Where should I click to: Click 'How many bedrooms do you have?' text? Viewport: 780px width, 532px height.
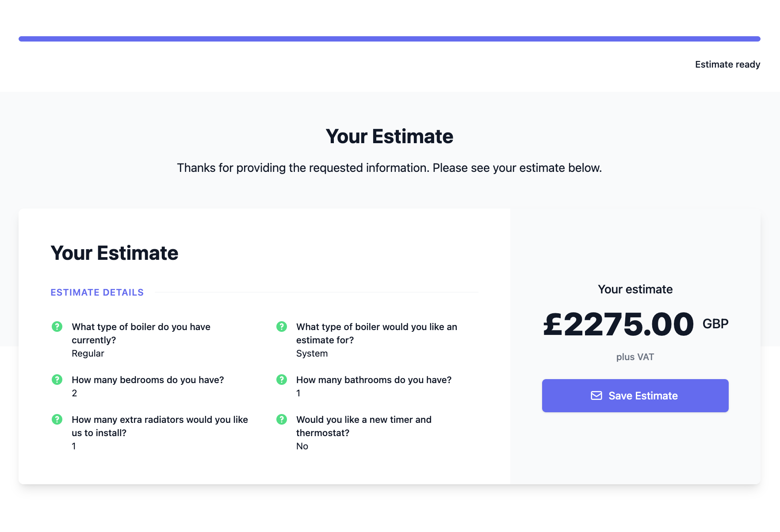click(x=148, y=380)
